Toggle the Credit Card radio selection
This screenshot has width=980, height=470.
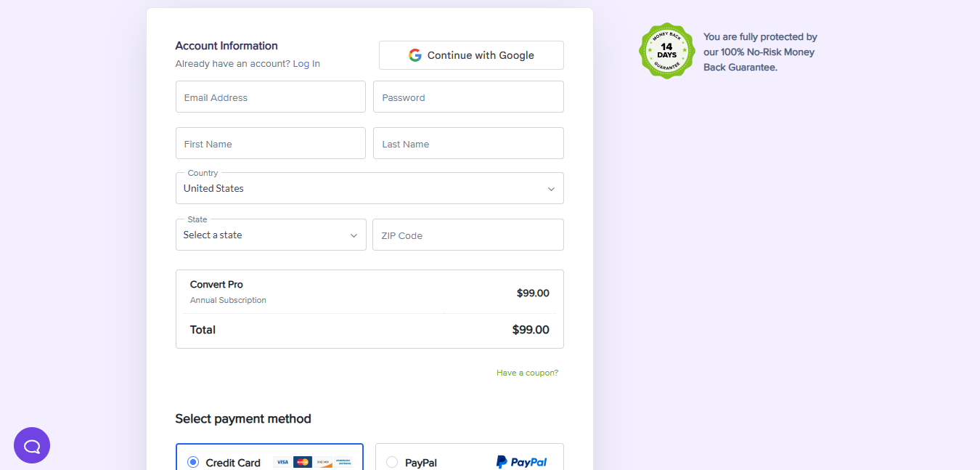point(193,461)
